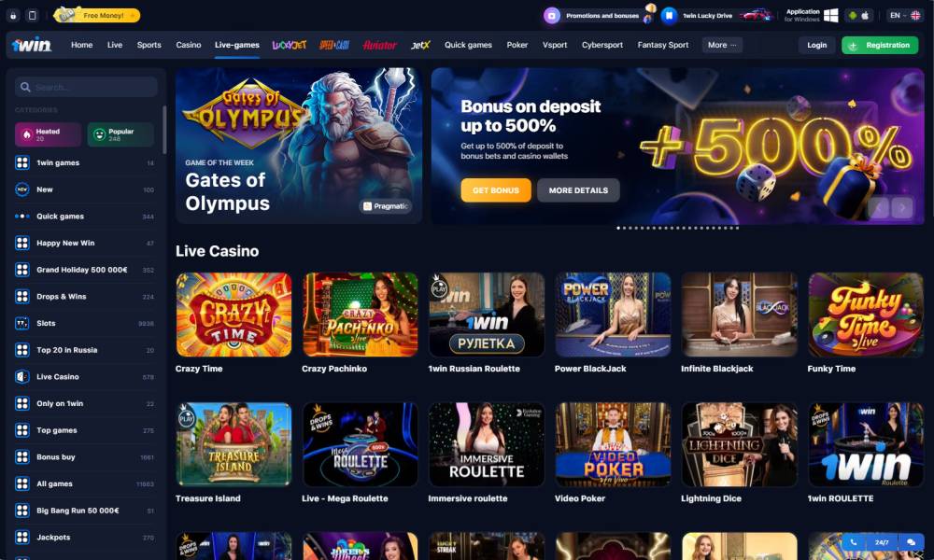Toggle the Popular category filter

tap(120, 134)
